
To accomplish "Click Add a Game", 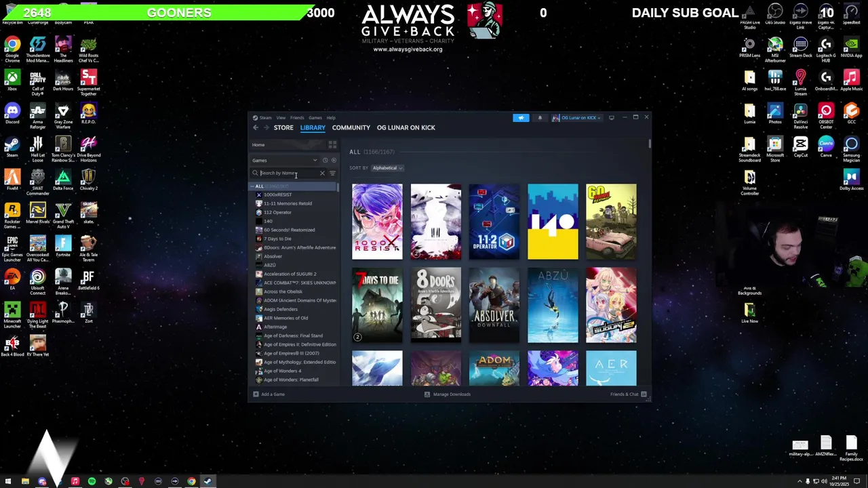I will tap(269, 394).
